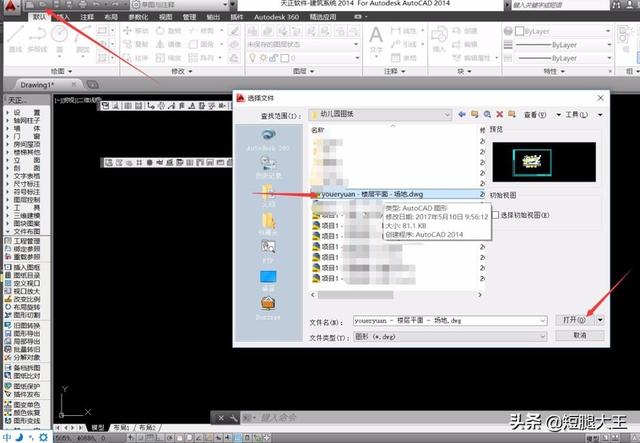This screenshot has height=443, width=640.
Task: Click the 文件名 input field
Action: [450, 321]
